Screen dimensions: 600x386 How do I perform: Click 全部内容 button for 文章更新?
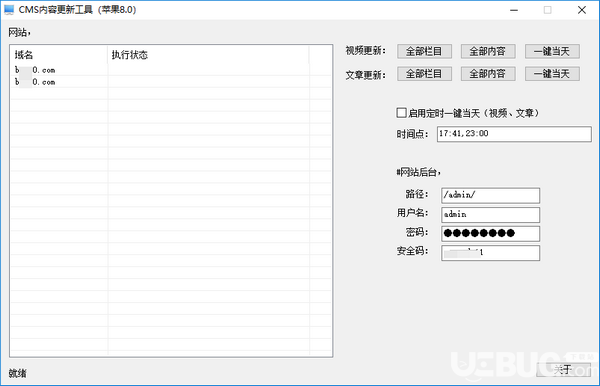488,74
